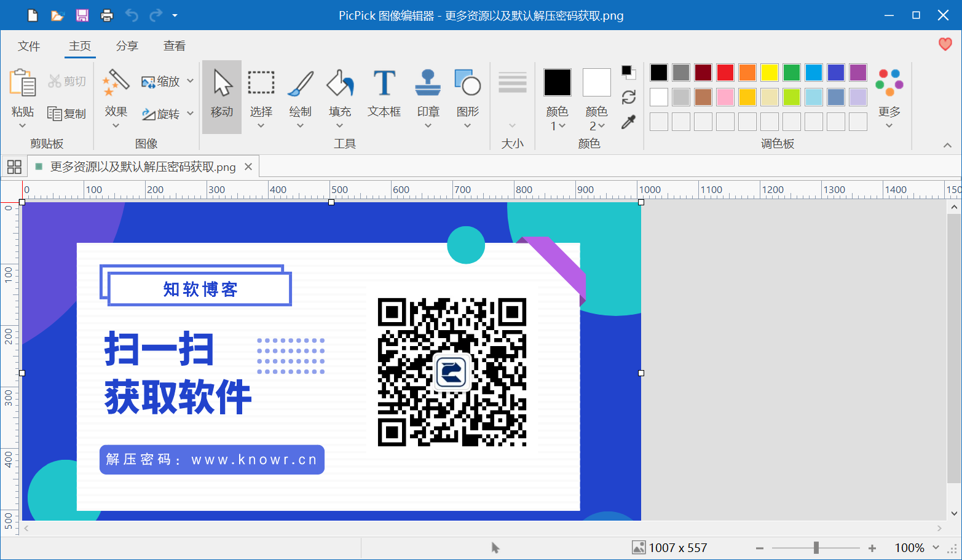This screenshot has height=560, width=962.
Task: Open the 文件 menu
Action: point(29,46)
